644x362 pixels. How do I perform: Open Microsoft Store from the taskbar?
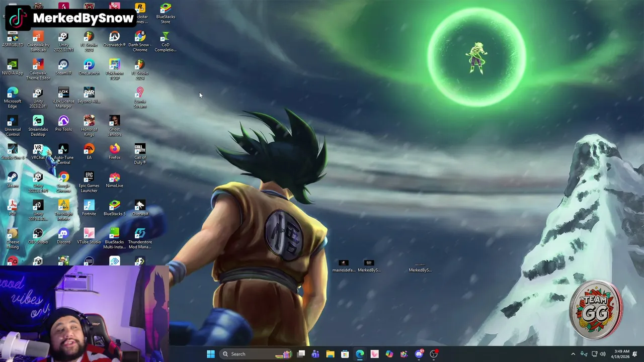point(345,354)
